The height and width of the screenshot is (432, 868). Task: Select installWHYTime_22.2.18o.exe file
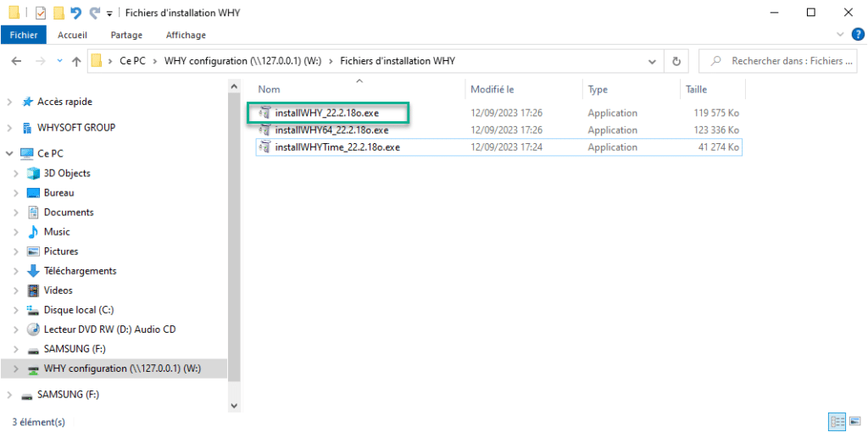[x=337, y=147]
